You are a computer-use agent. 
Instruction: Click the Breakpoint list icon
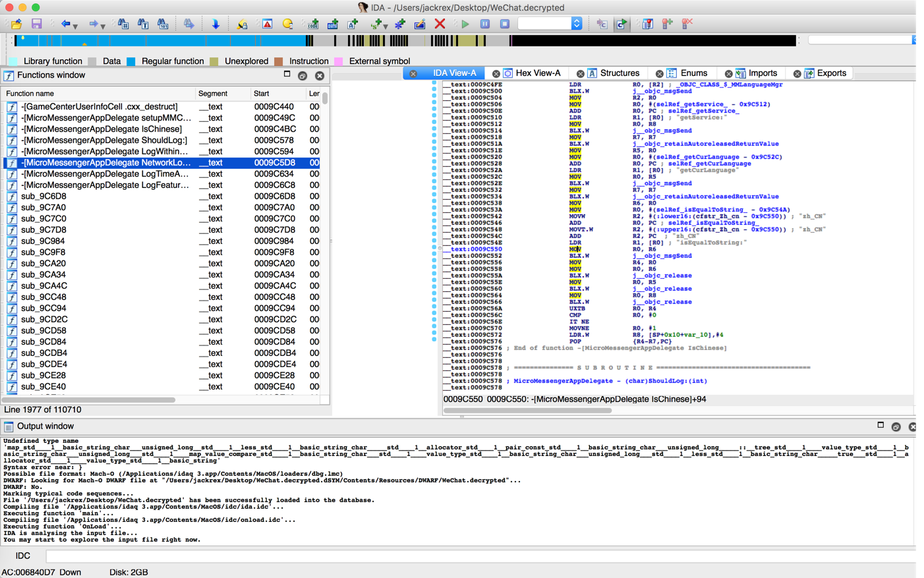tap(647, 24)
